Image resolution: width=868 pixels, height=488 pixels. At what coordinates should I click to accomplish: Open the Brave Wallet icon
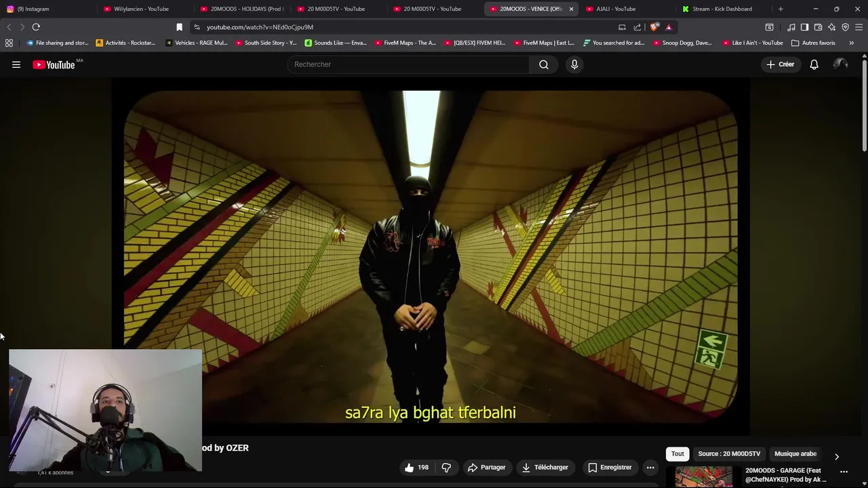[818, 27]
